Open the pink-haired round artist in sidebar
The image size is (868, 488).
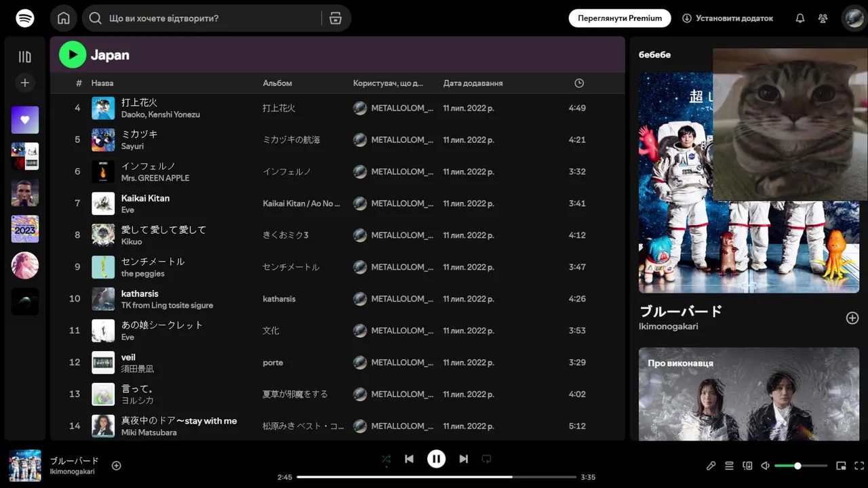[x=25, y=265]
